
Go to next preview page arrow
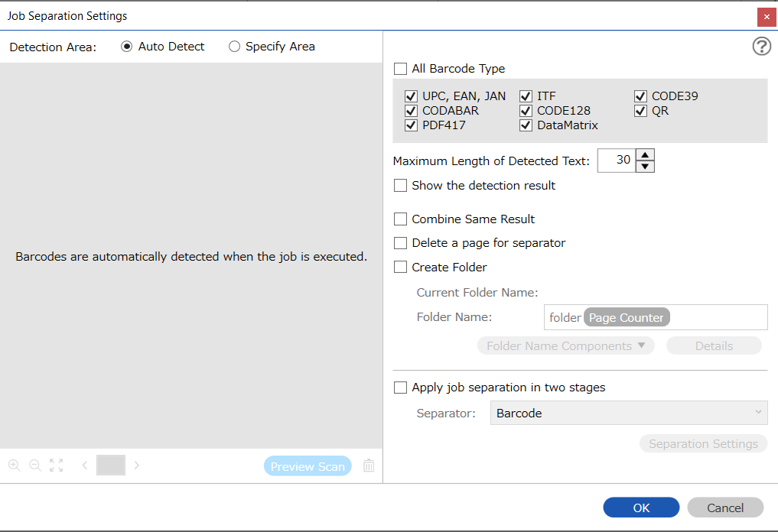[136, 465]
